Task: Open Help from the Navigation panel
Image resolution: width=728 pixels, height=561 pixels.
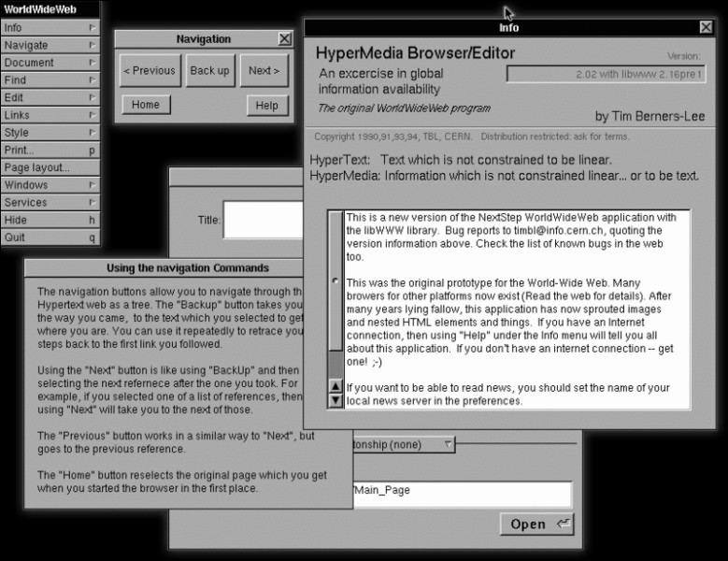Action: click(x=267, y=106)
